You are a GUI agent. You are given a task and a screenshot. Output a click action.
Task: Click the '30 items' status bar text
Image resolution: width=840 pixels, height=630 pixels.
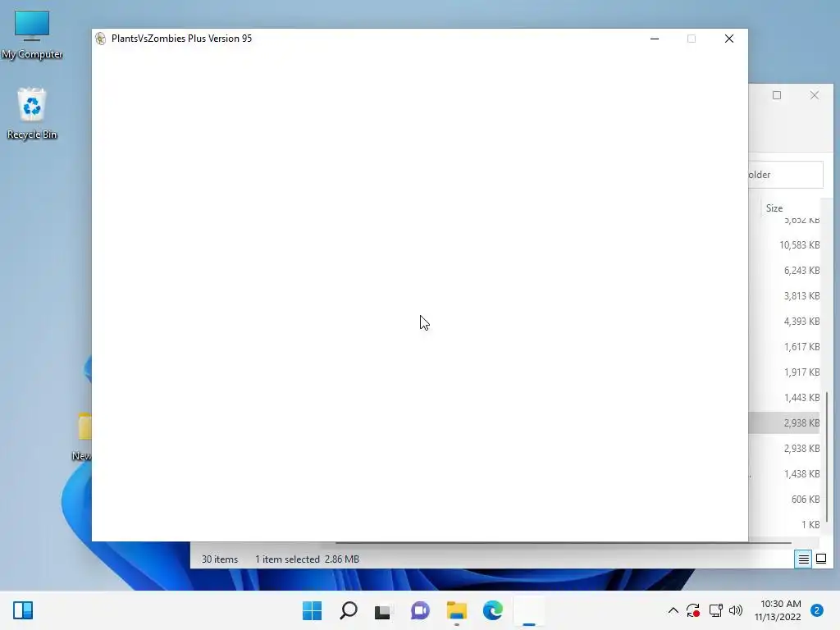(220, 559)
